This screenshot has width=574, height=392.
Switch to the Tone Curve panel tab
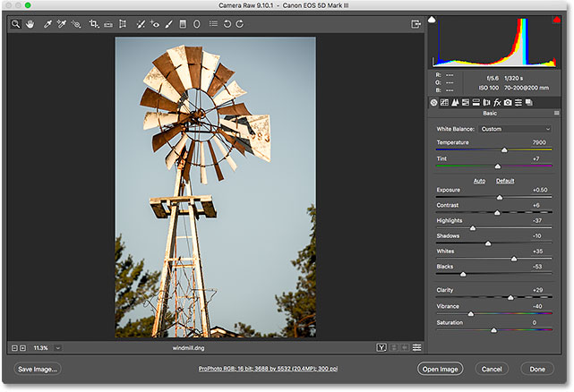tap(444, 103)
